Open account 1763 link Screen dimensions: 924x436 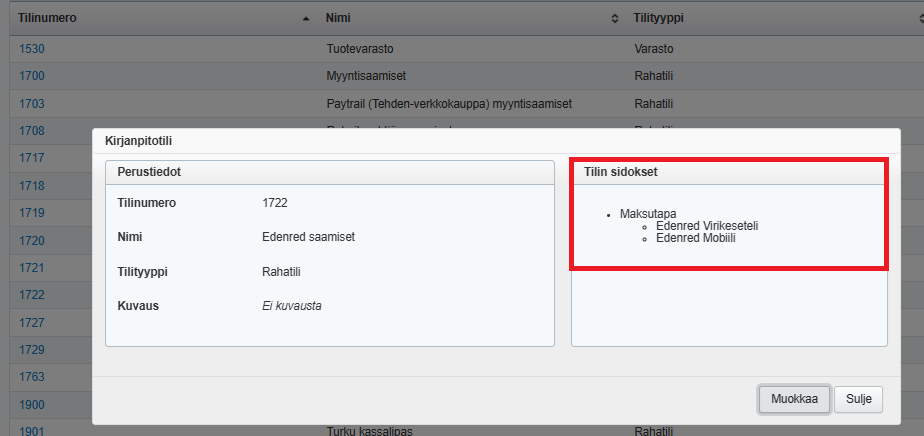[31, 377]
